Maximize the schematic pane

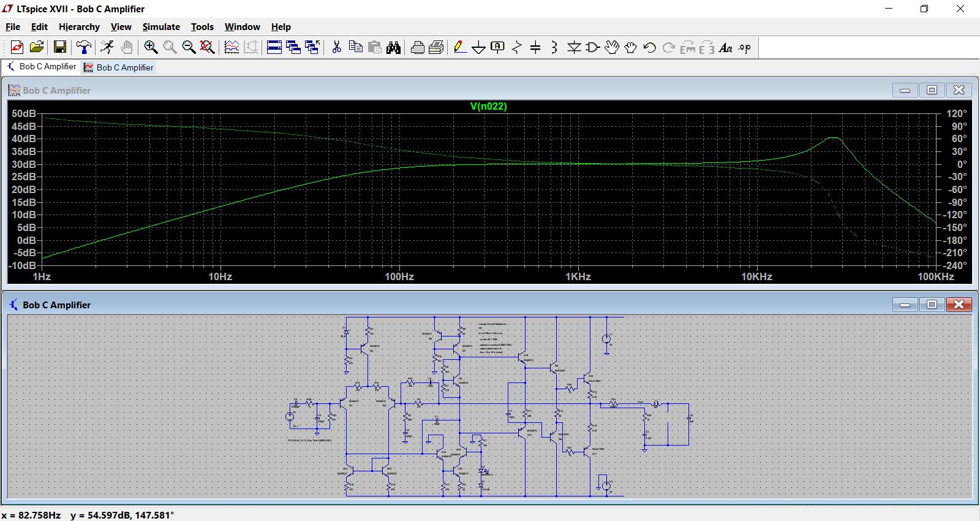tap(932, 305)
